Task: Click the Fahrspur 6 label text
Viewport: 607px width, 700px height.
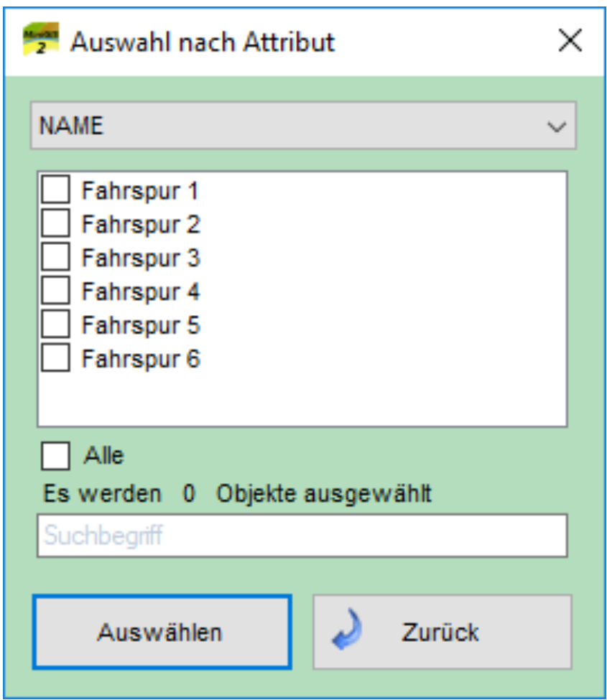Action: 141,358
